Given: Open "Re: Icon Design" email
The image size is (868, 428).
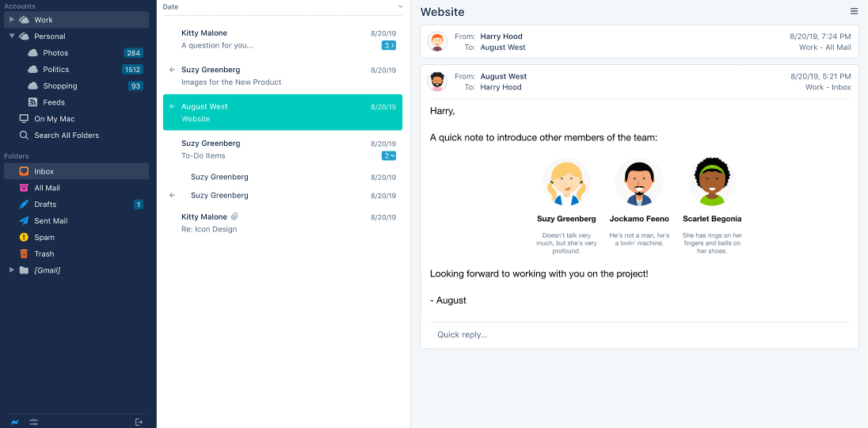Looking at the screenshot, I should [282, 223].
